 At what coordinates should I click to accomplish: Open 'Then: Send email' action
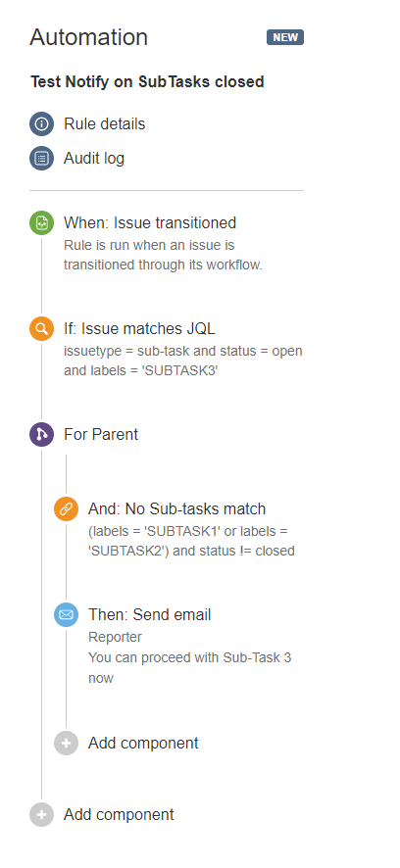tap(150, 614)
